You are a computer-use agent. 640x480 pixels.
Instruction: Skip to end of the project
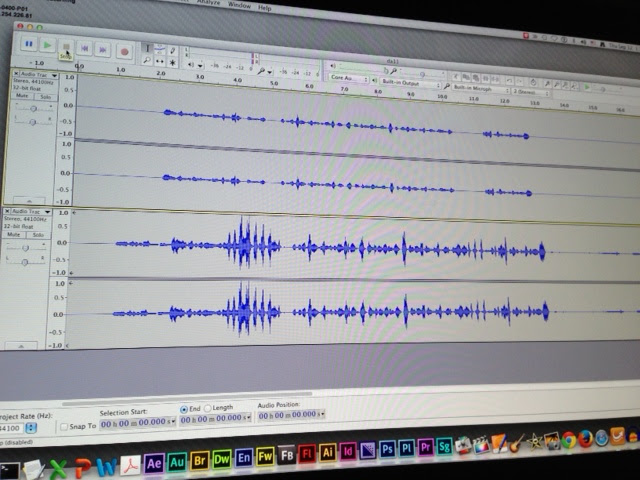tap(103, 49)
